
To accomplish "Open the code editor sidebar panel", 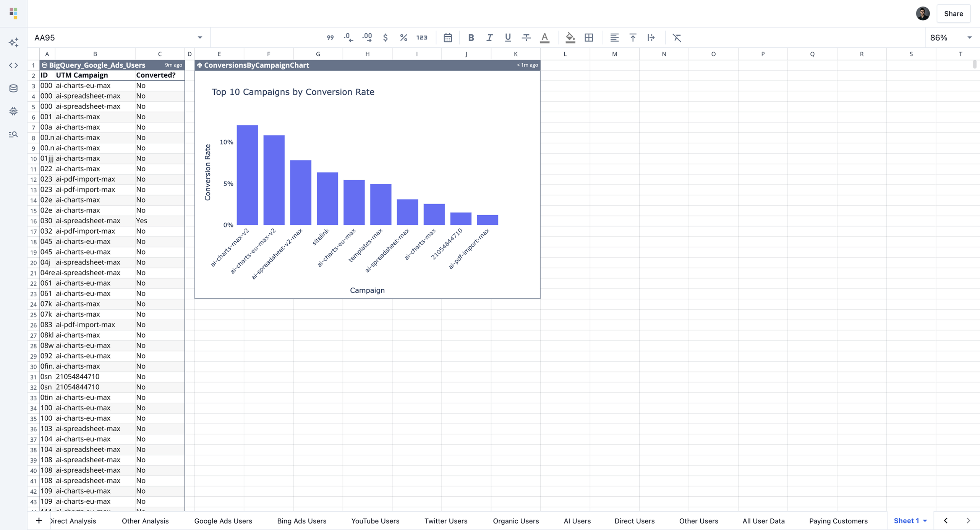I will [13, 65].
